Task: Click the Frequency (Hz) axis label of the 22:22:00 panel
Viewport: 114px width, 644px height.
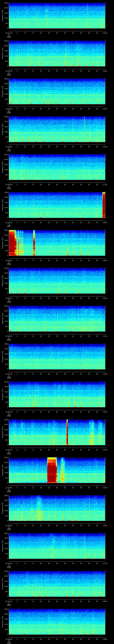Action: click(x=3, y=16)
